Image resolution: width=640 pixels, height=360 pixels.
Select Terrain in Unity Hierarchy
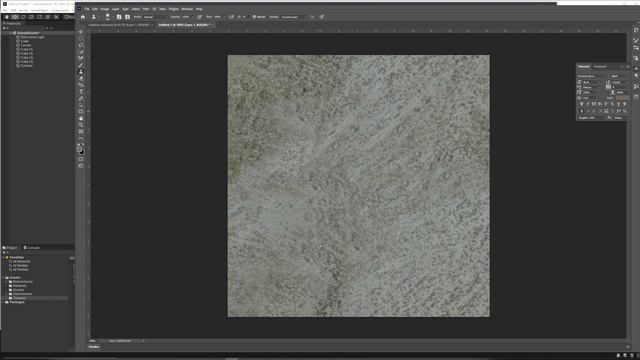point(25,45)
